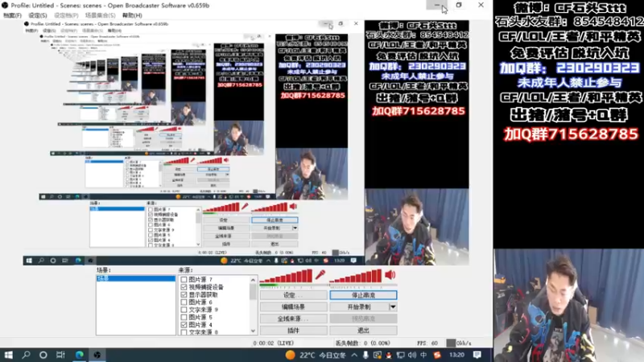Click microphone icon in system tray
Image resolution: width=644 pixels, height=362 pixels.
click(x=365, y=355)
